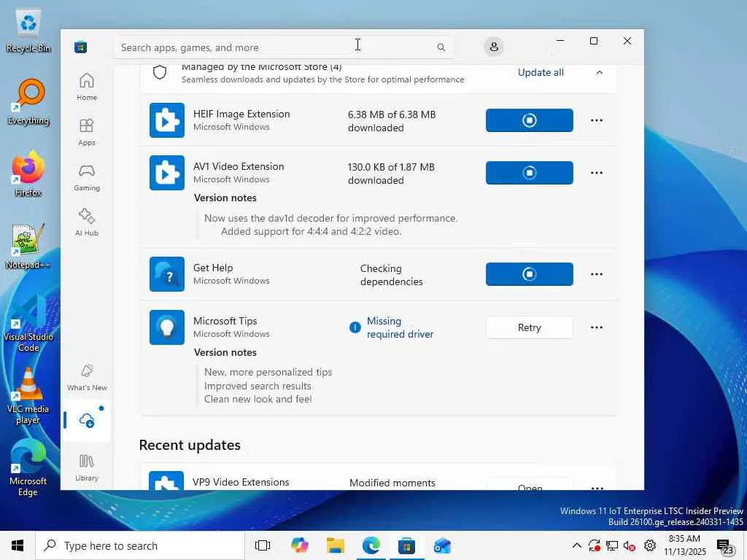Stop the AV1 Video Extension download
This screenshot has width=747, height=560.
coord(530,172)
